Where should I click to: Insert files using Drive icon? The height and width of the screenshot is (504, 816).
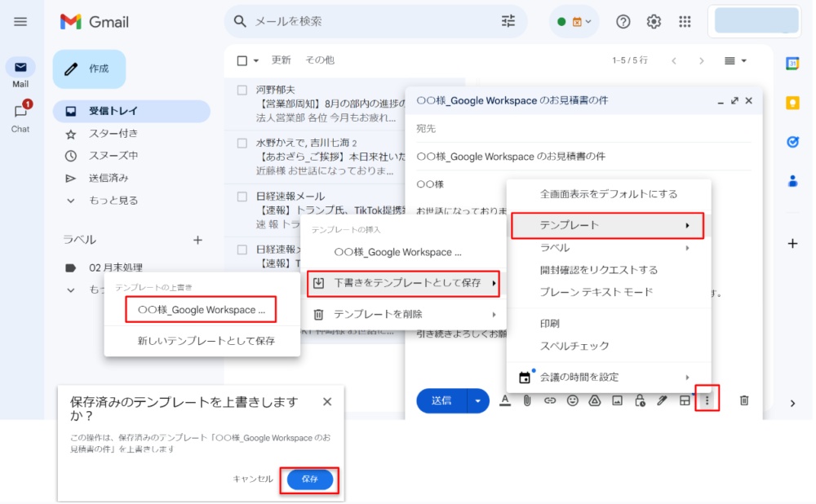point(595,400)
